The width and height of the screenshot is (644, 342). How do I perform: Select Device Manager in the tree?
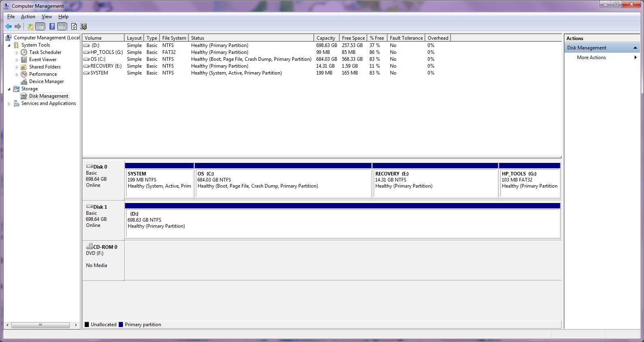(46, 81)
